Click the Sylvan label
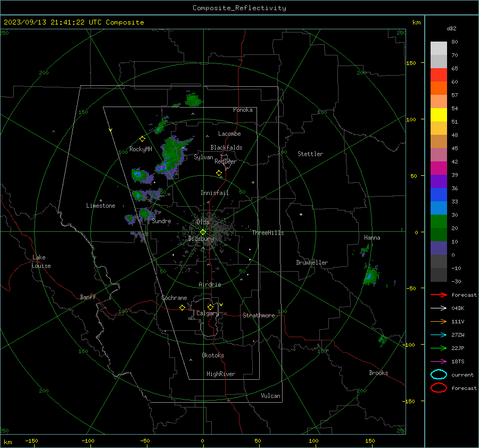 click(203, 157)
